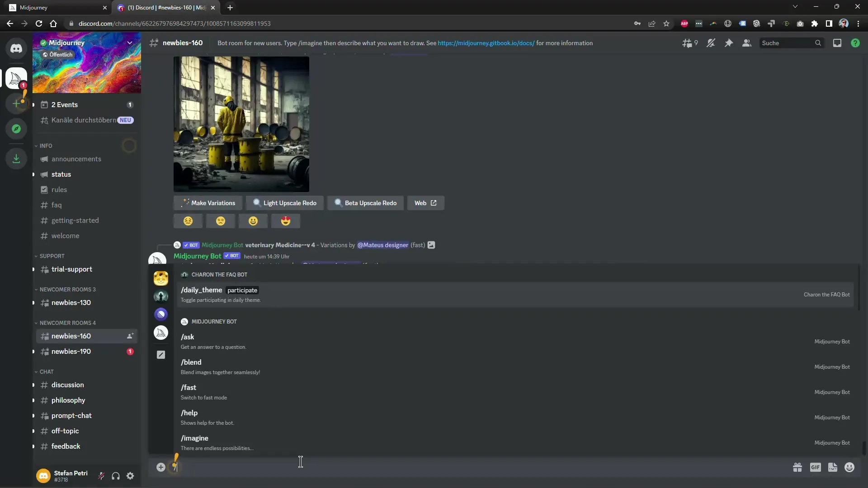This screenshot has height=488, width=868.
Task: Open the prompt-chat channel
Action: pos(71,415)
